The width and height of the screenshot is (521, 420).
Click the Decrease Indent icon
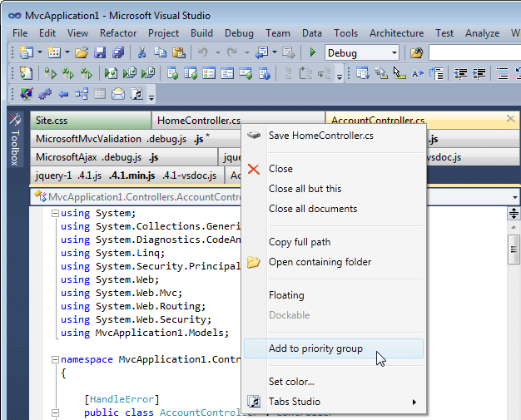tap(460, 73)
